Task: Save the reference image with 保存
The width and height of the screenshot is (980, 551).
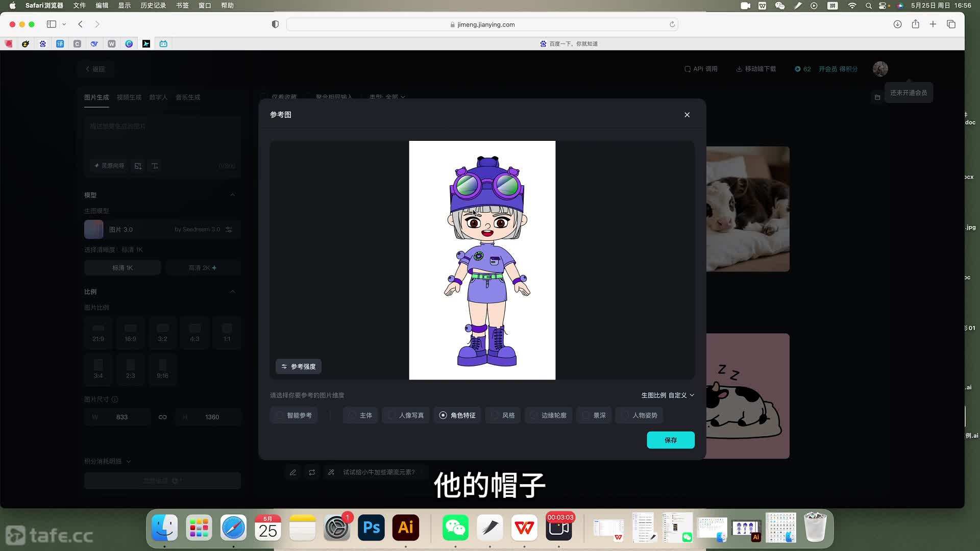Action: (x=671, y=440)
